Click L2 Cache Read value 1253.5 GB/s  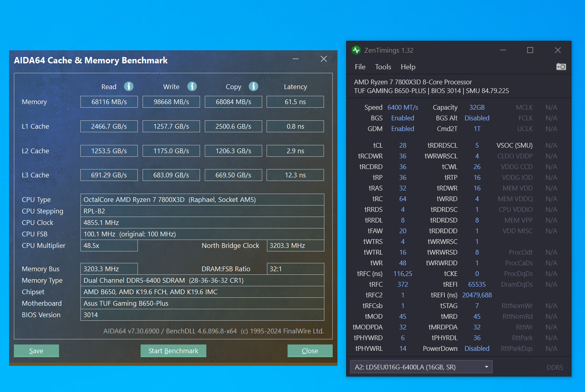pyautogui.click(x=109, y=151)
